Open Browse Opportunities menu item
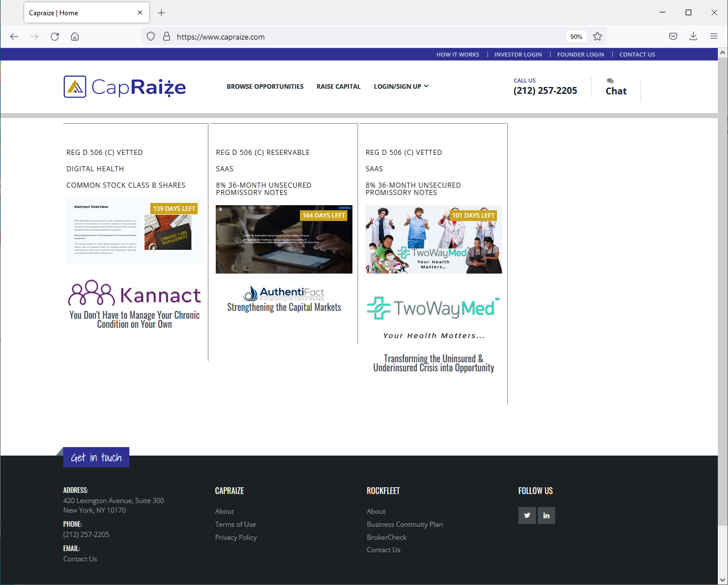728x585 pixels. pos(265,86)
